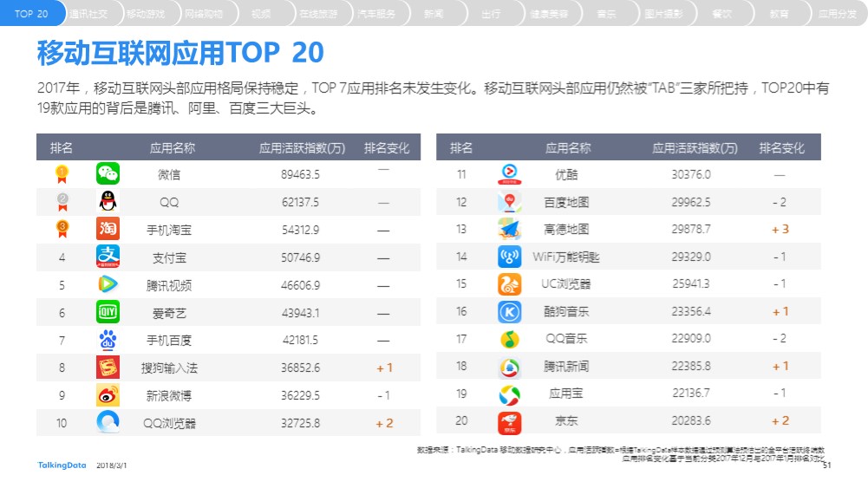Switch to the 通讯社交 tab

(x=88, y=14)
